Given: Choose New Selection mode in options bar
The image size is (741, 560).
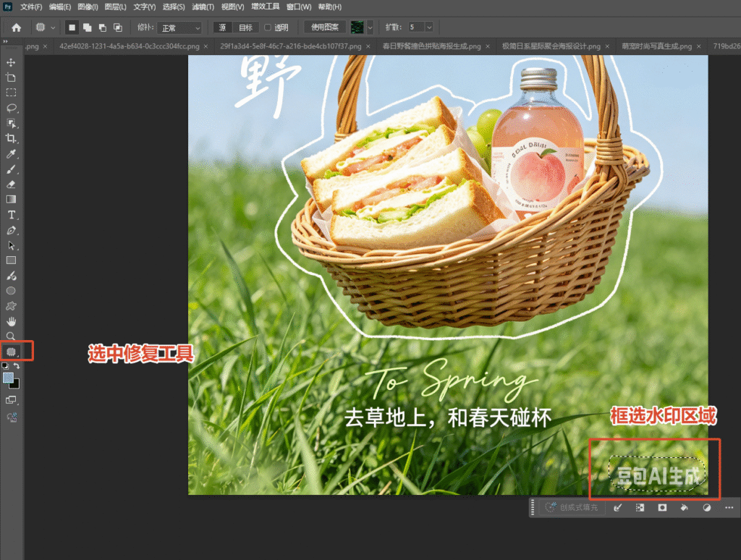Looking at the screenshot, I should (72, 27).
